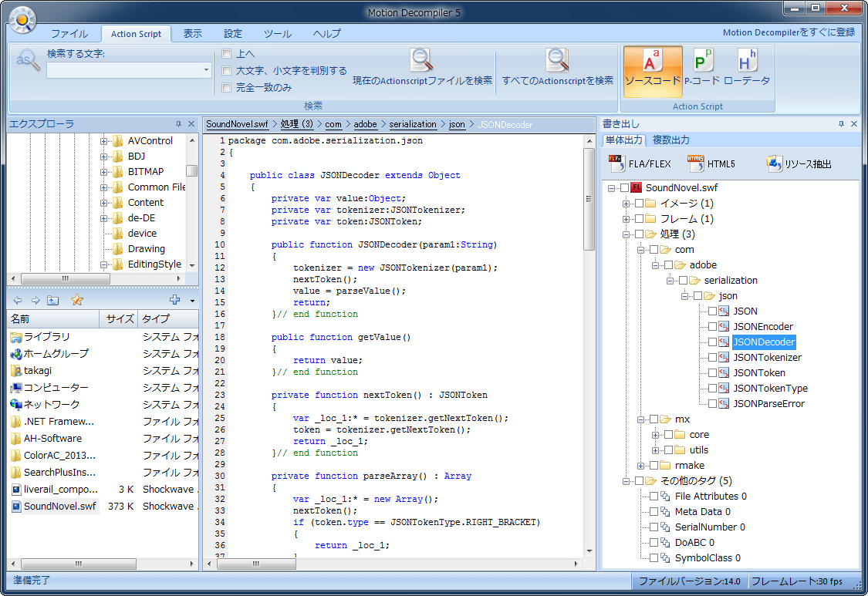Go up one folder level in explorer
The width and height of the screenshot is (868, 596).
[53, 301]
